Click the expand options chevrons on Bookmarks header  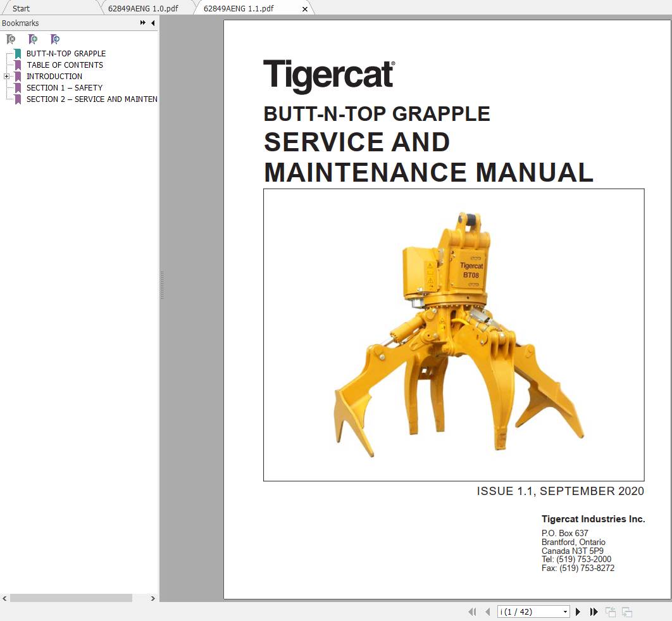142,23
